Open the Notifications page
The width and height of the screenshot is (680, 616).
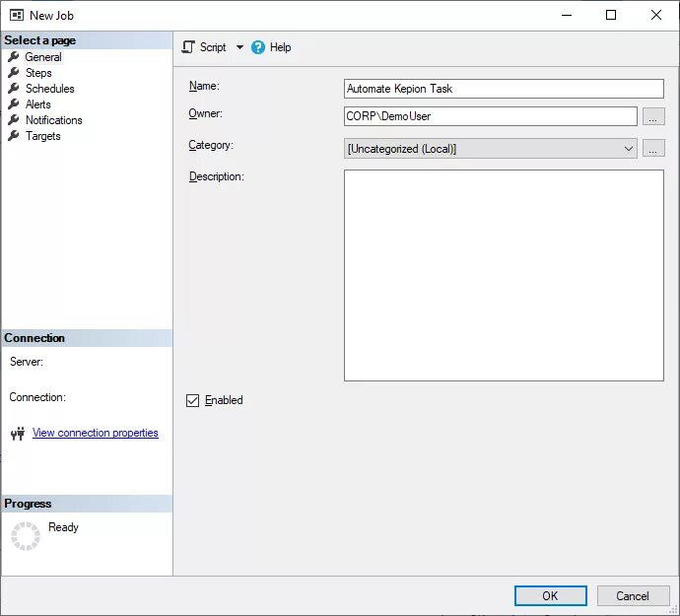(53, 120)
